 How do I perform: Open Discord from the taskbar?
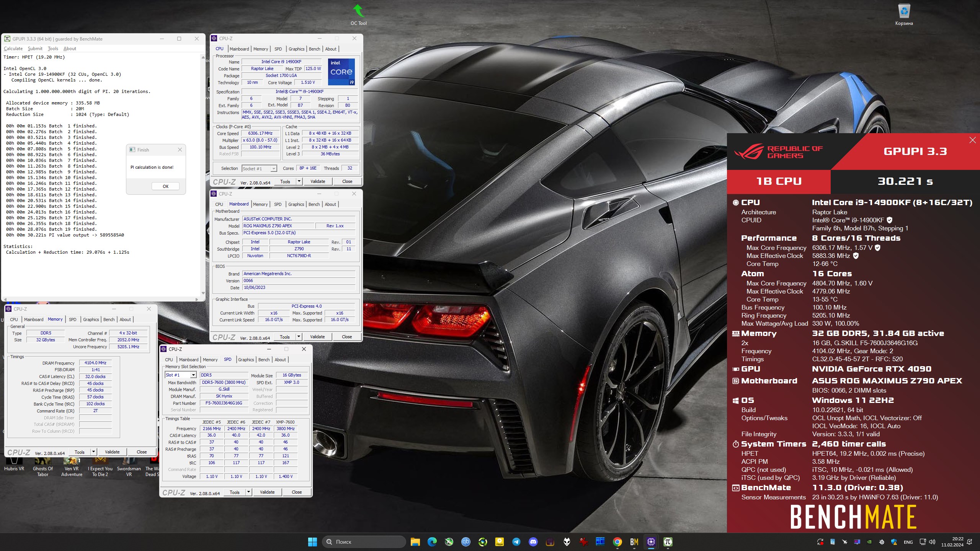[x=533, y=542]
